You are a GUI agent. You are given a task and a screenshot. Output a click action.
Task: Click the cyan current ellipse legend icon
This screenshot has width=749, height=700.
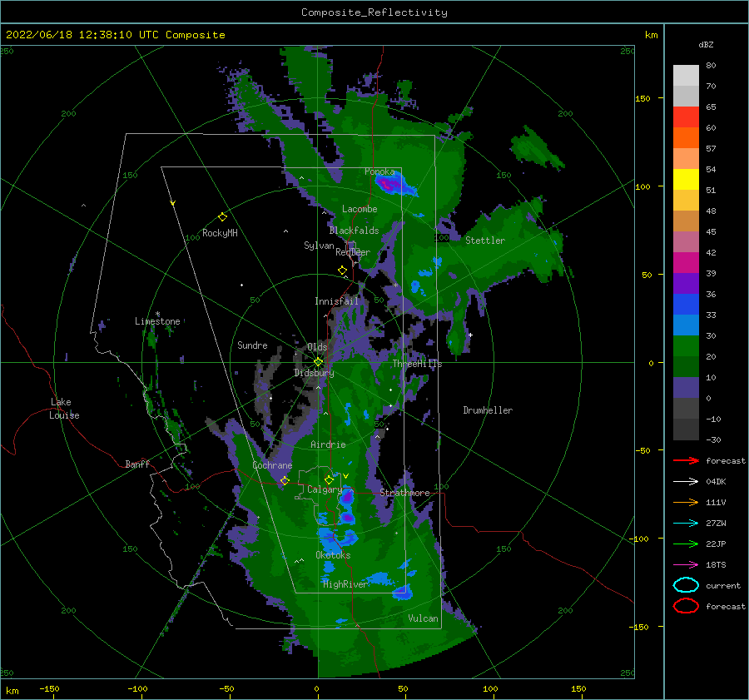click(686, 585)
